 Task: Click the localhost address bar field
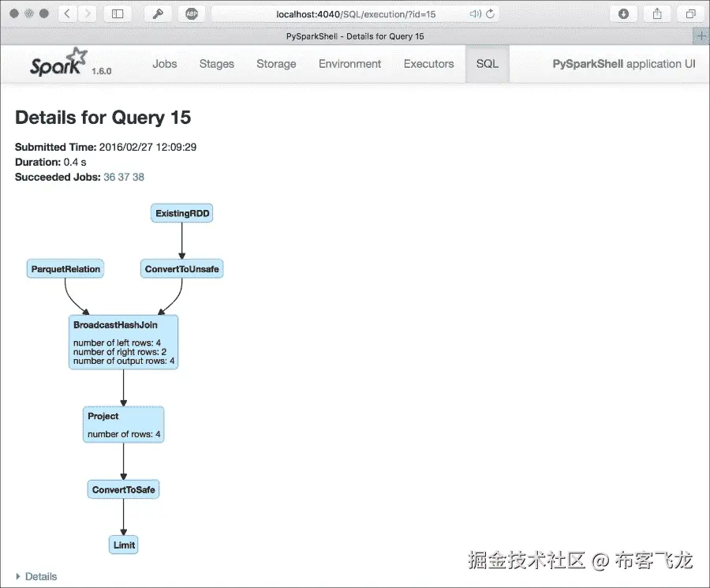pyautogui.click(x=331, y=13)
